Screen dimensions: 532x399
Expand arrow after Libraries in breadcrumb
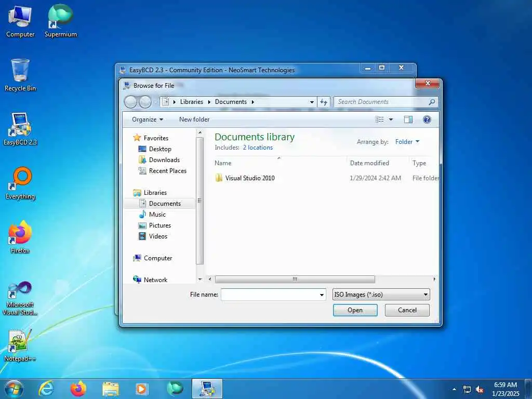[x=209, y=102]
